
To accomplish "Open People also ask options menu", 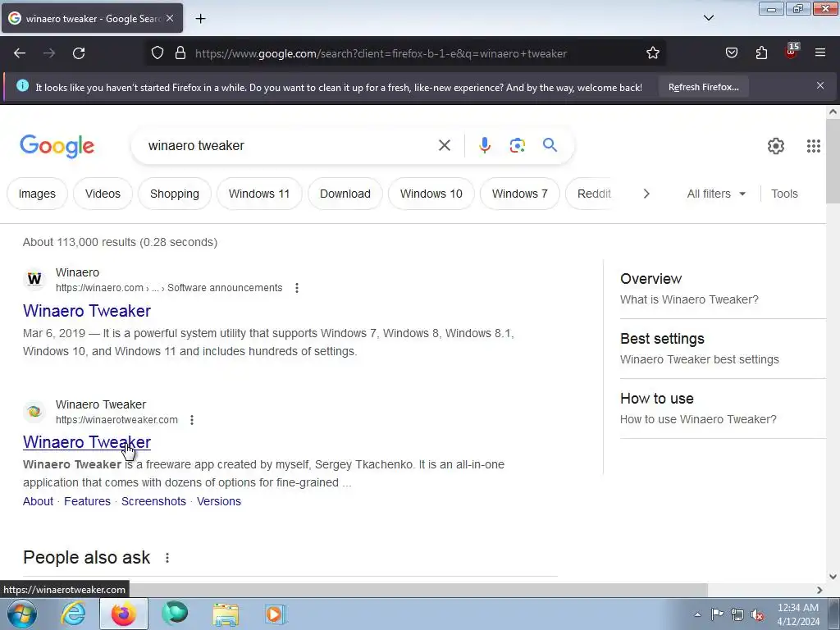I will (x=167, y=558).
